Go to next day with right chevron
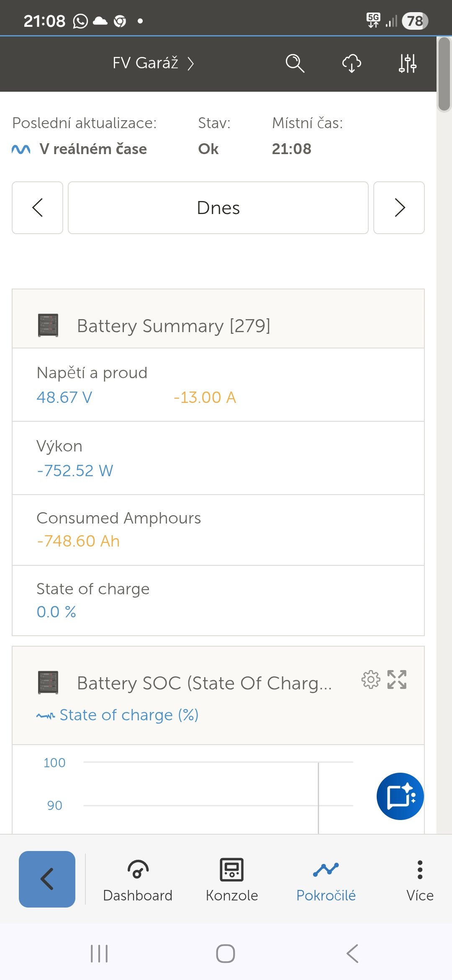This screenshot has width=452, height=980. (399, 208)
